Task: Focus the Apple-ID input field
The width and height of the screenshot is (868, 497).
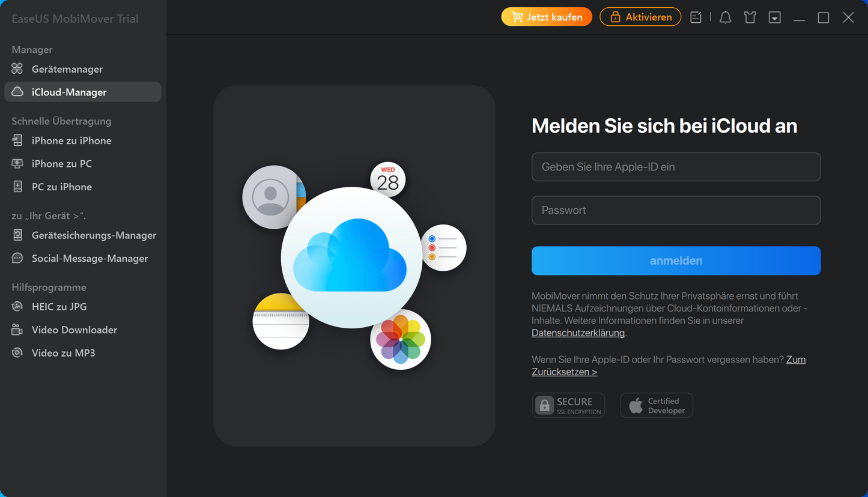Action: tap(676, 167)
